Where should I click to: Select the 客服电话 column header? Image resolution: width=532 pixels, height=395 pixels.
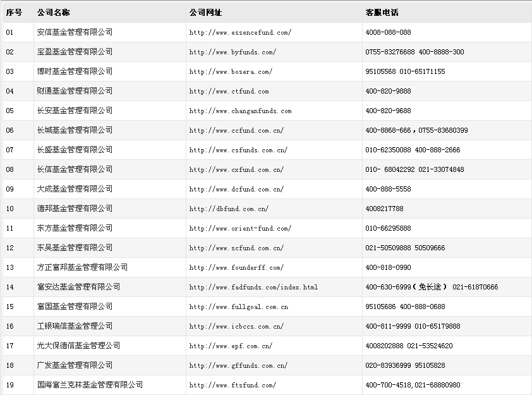pyautogui.click(x=382, y=13)
